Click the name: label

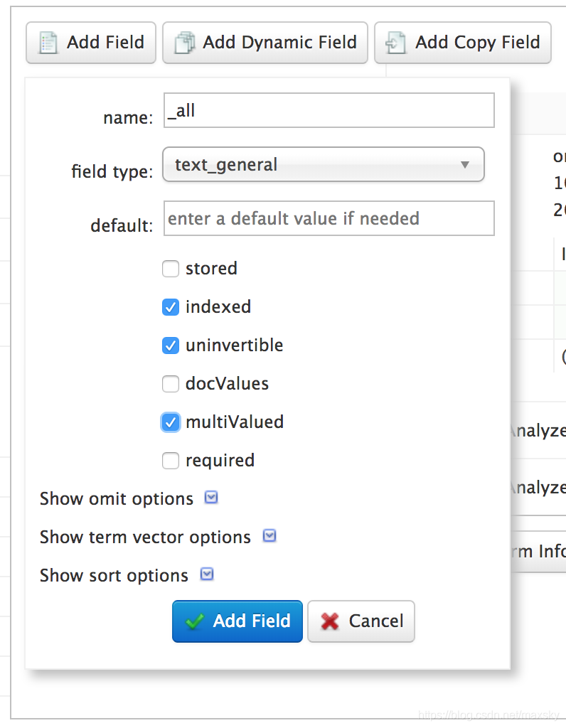point(128,118)
